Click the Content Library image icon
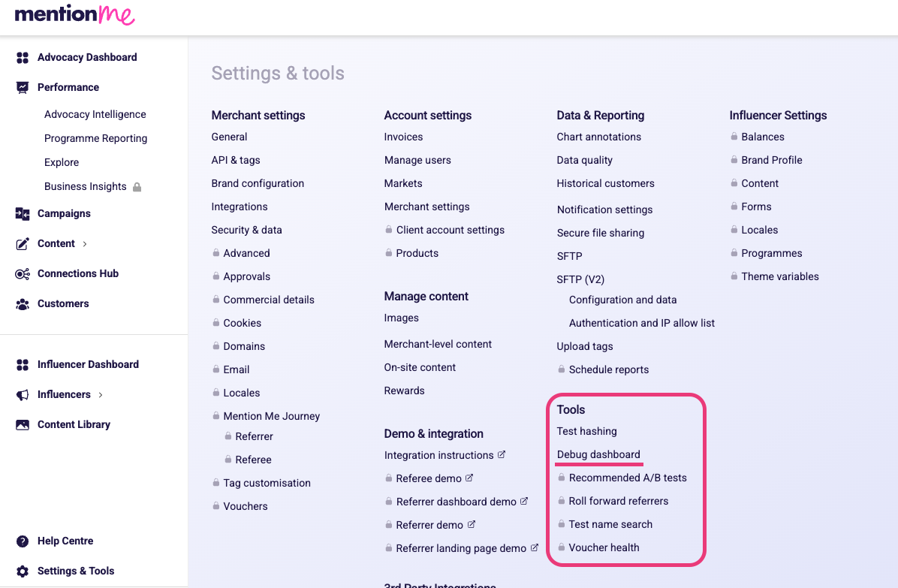 (23, 425)
